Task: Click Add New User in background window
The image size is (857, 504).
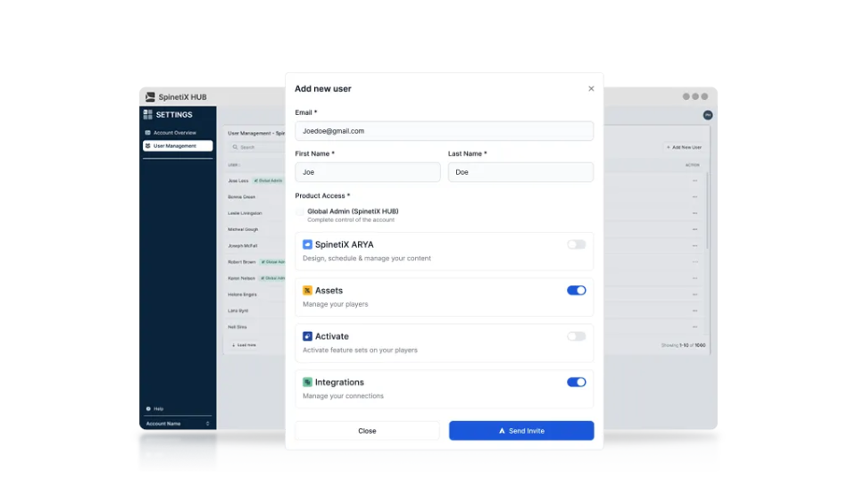Action: 684,147
